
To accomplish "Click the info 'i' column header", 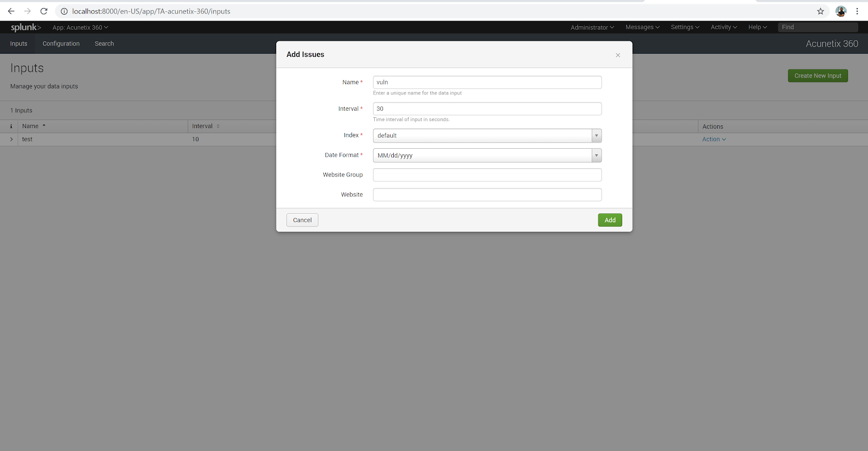I will tap(11, 126).
